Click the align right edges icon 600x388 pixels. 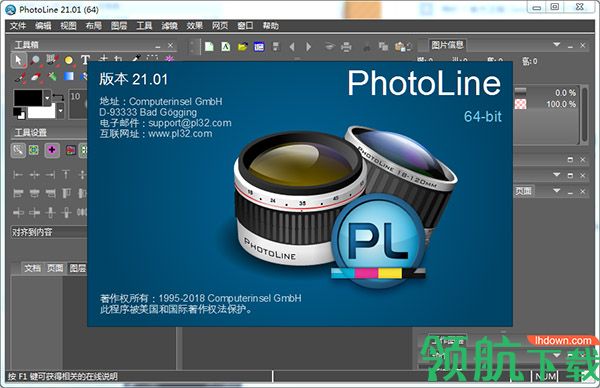click(x=50, y=175)
